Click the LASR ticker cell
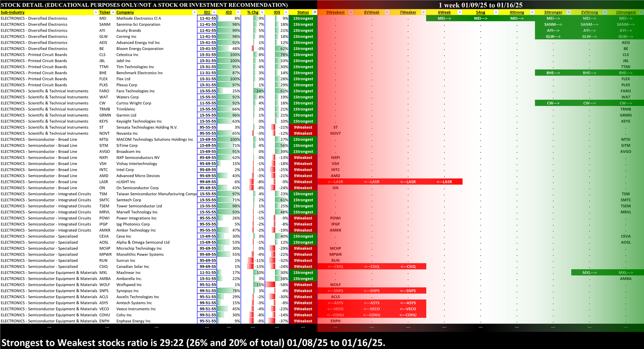Image resolution: width=644 pixels, height=349 pixels. [x=103, y=182]
